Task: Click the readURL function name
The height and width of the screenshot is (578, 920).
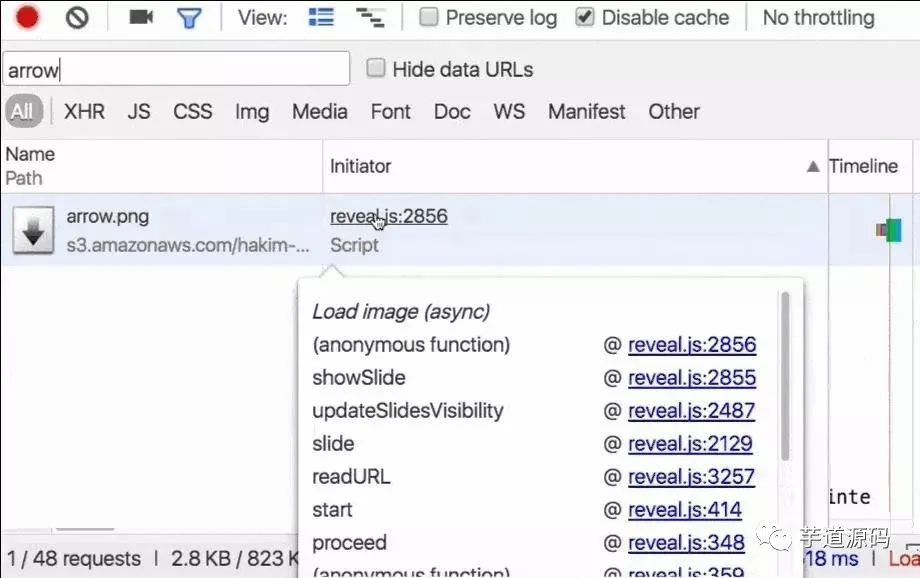Action: pos(351,476)
